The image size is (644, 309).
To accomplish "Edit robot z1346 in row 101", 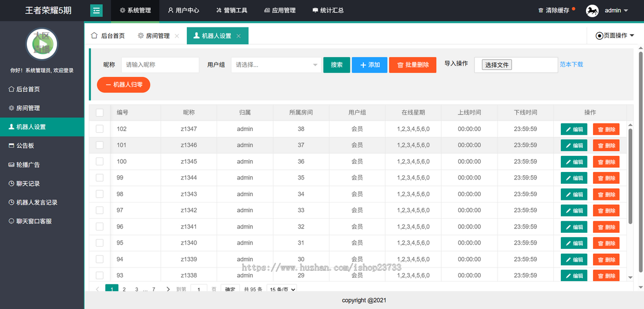I will [x=574, y=146].
